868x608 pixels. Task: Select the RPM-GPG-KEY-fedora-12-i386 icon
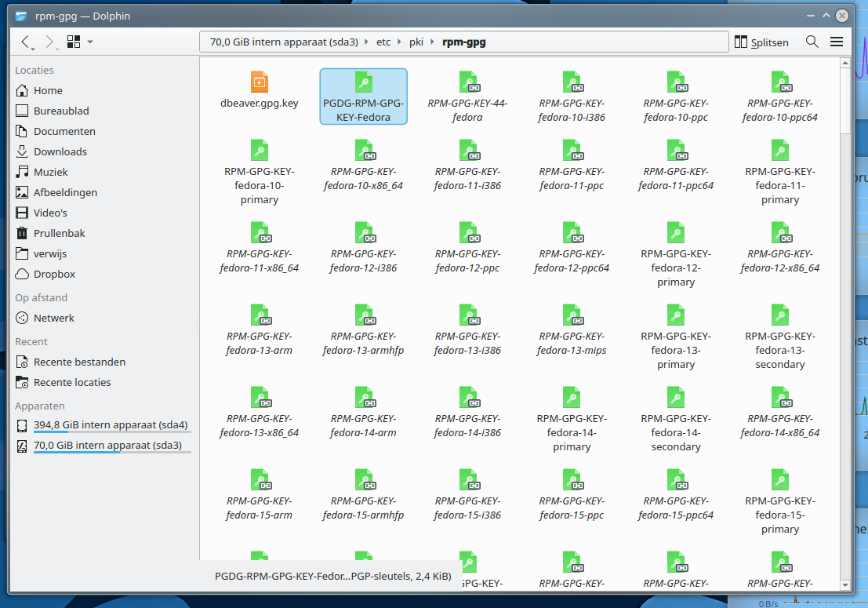coord(365,232)
